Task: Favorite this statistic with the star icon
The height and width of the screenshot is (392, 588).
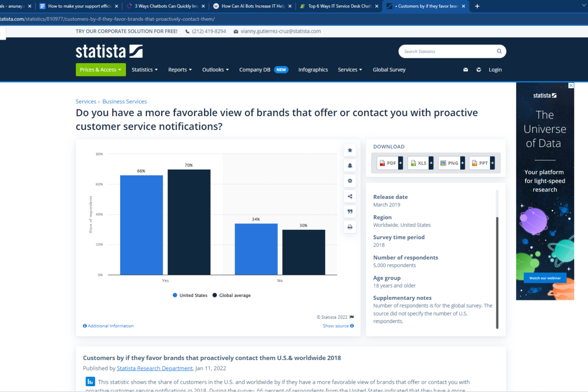Action: 350,150
